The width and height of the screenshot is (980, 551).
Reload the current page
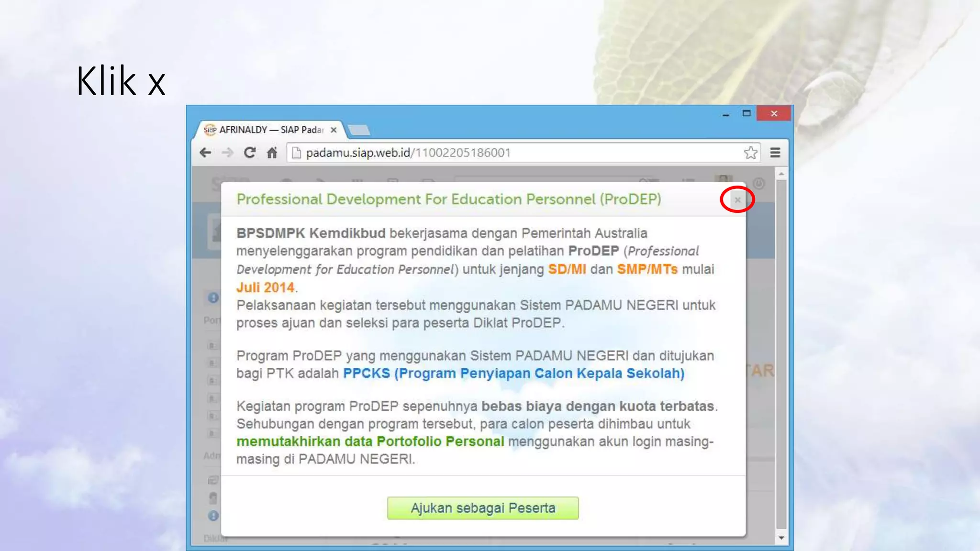249,153
